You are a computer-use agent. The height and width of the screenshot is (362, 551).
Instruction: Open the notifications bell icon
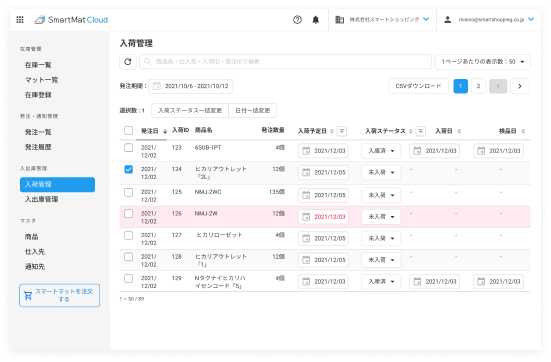point(316,20)
